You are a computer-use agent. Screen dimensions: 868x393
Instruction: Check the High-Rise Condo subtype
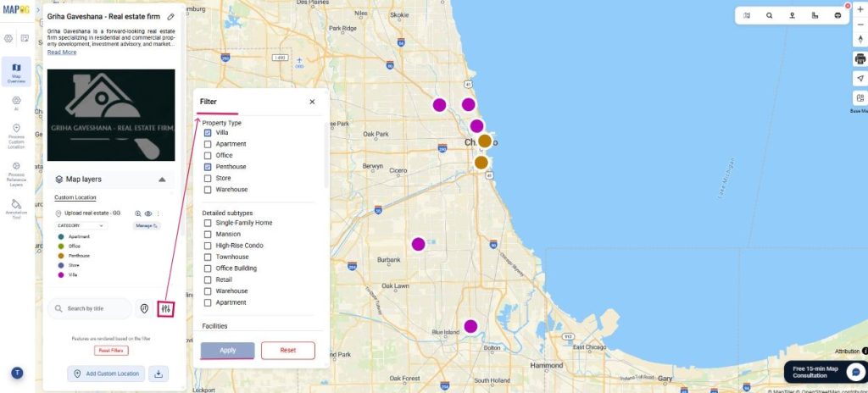click(x=208, y=246)
